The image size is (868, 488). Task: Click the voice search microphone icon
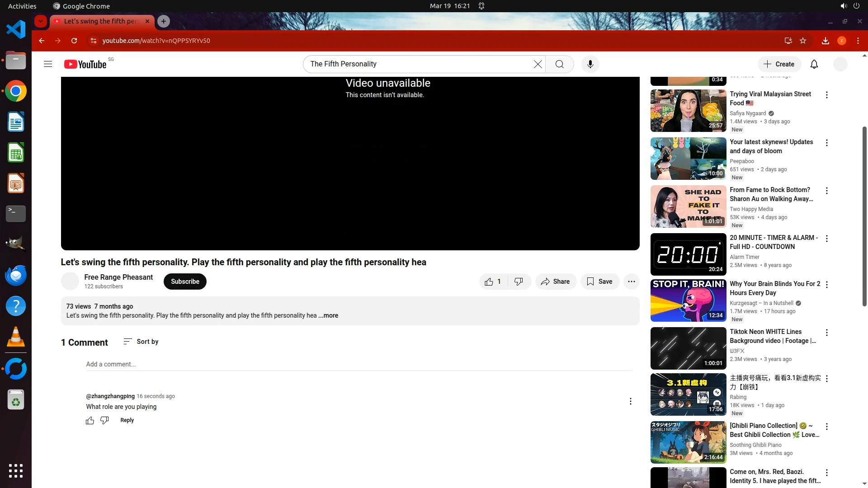pos(590,64)
